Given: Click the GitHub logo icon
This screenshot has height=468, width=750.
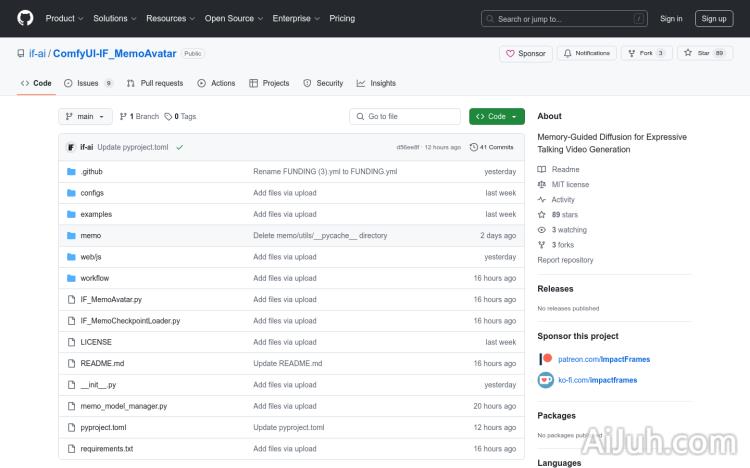Looking at the screenshot, I should (25, 18).
